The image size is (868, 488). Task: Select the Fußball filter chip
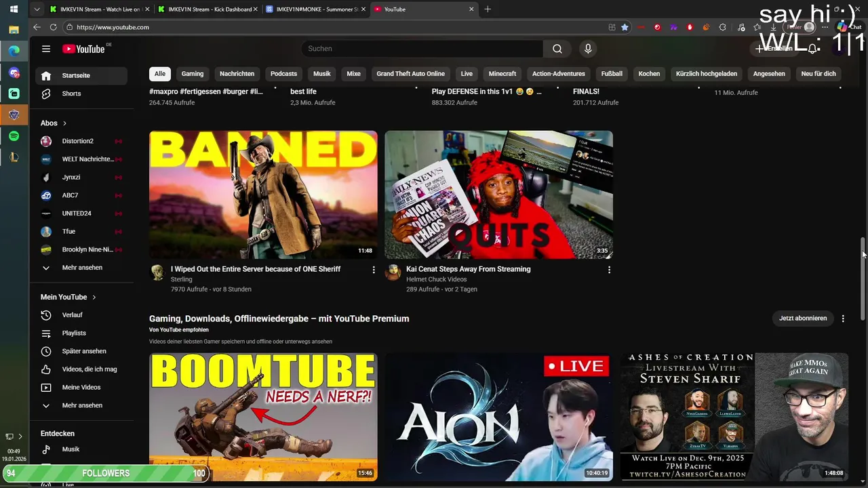coord(612,74)
